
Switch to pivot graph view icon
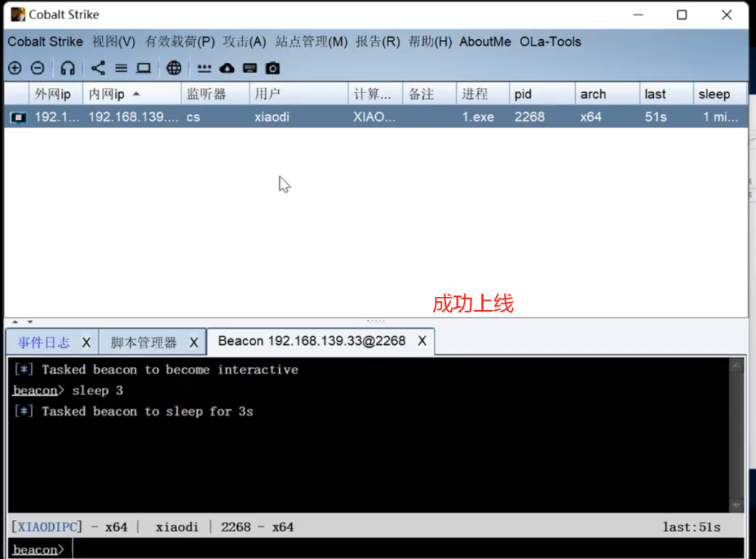tap(98, 68)
